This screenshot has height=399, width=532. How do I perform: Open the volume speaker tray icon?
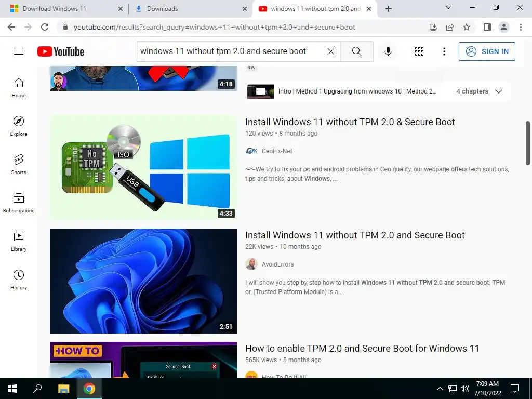[x=465, y=389]
